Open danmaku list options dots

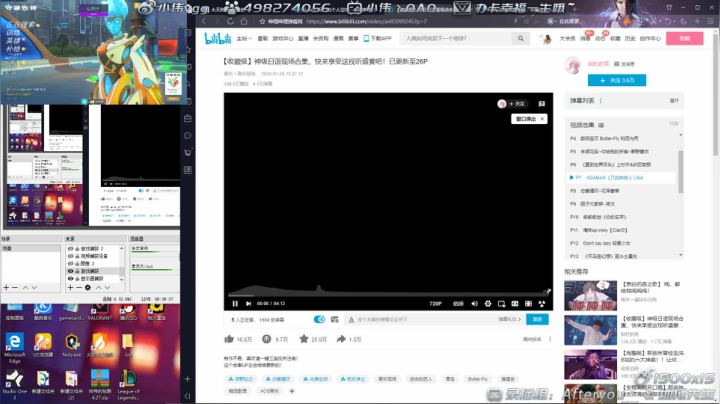[x=601, y=101]
